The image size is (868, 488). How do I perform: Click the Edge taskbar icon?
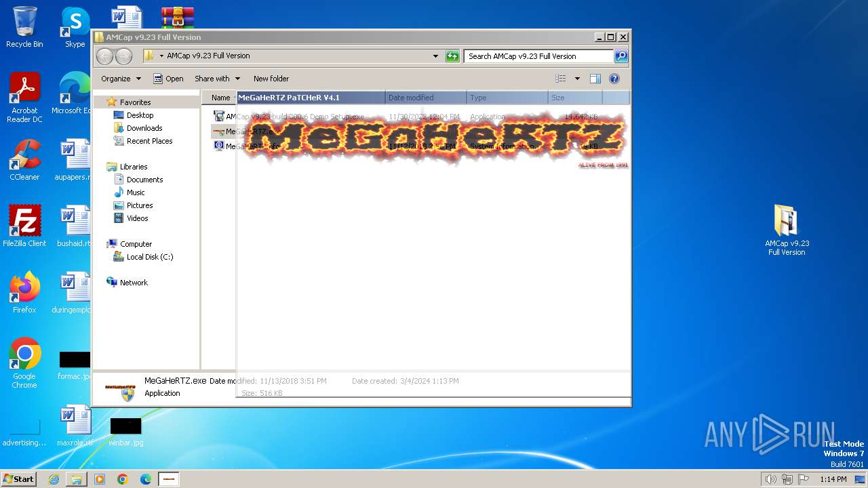(x=146, y=479)
